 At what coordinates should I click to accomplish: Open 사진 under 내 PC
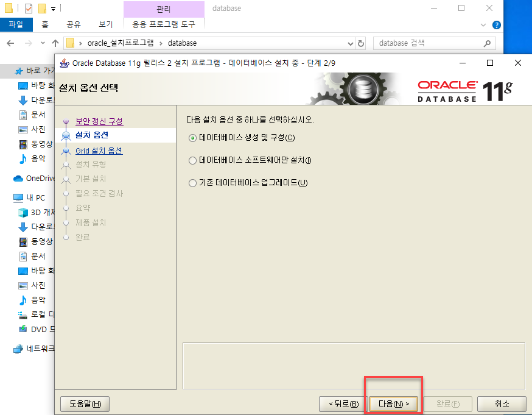click(32, 285)
